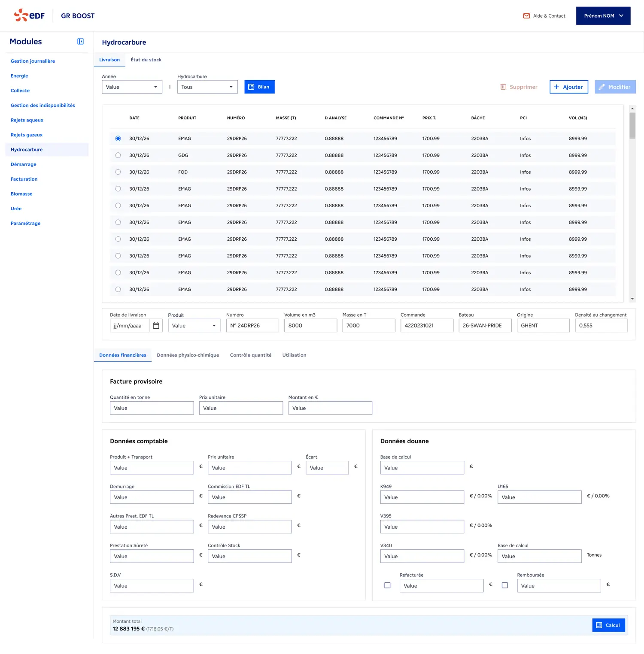Click the Bateau input field
The height and width of the screenshot is (654, 644).
point(485,326)
